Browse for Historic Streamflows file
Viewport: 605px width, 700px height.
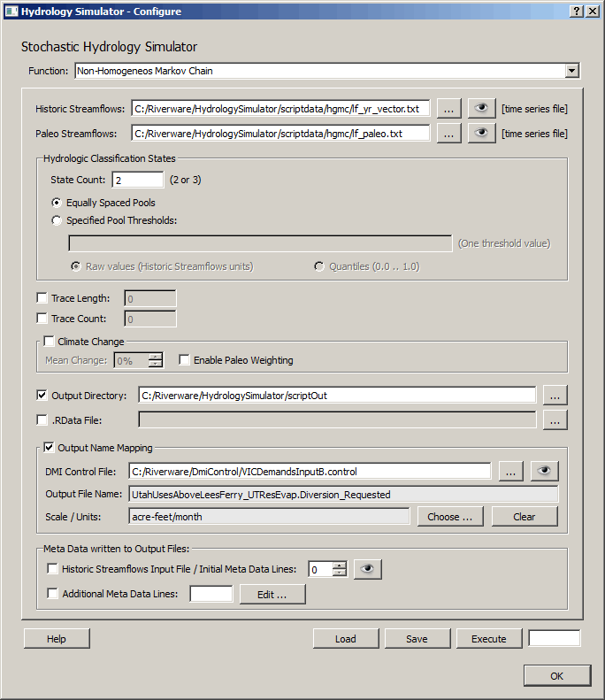(x=448, y=109)
